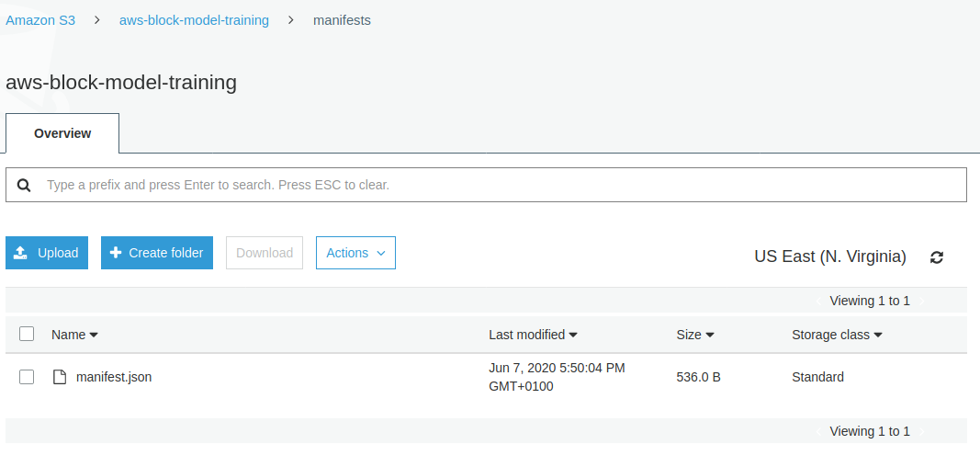Sort by Size column
This screenshot has height=467, width=980.
pos(695,335)
